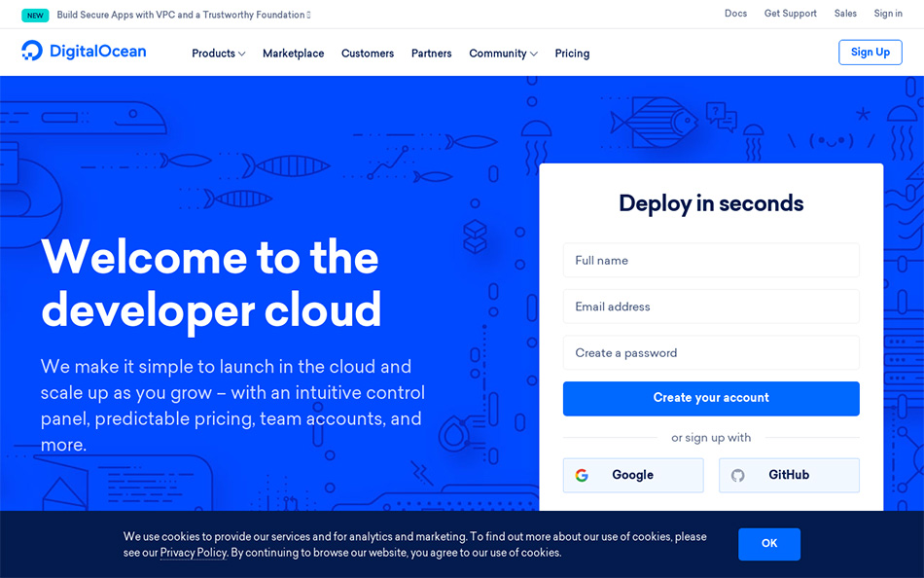Go to the Customers page
The width and height of the screenshot is (924, 578).
[368, 54]
